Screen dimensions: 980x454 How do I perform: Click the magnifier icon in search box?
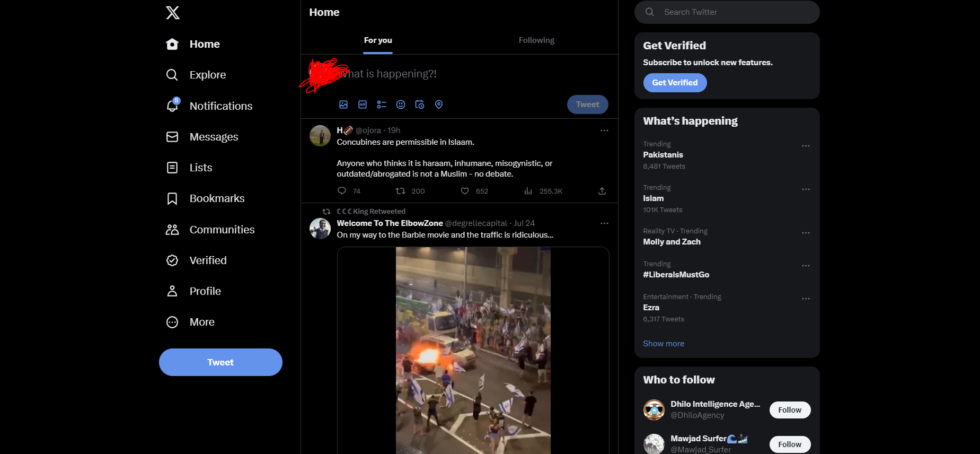click(650, 12)
